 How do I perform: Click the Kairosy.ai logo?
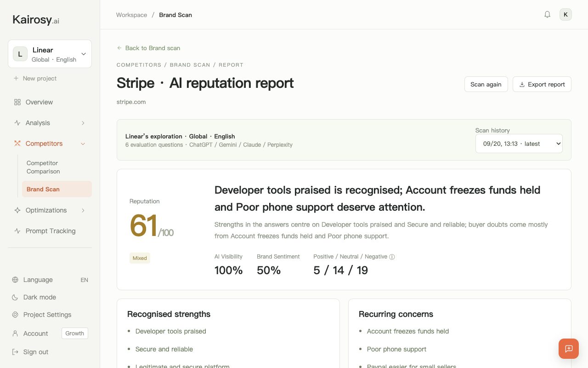pos(36,20)
